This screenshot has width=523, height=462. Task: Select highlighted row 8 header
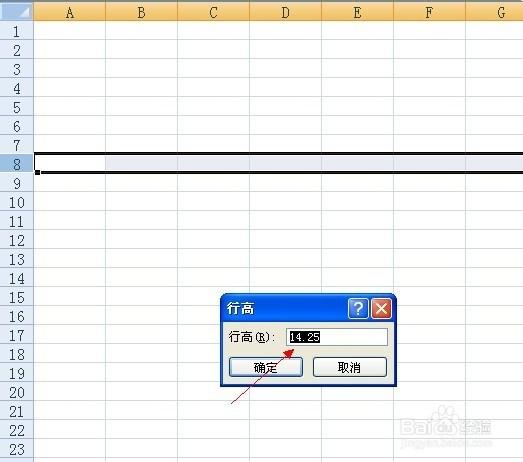(x=17, y=163)
